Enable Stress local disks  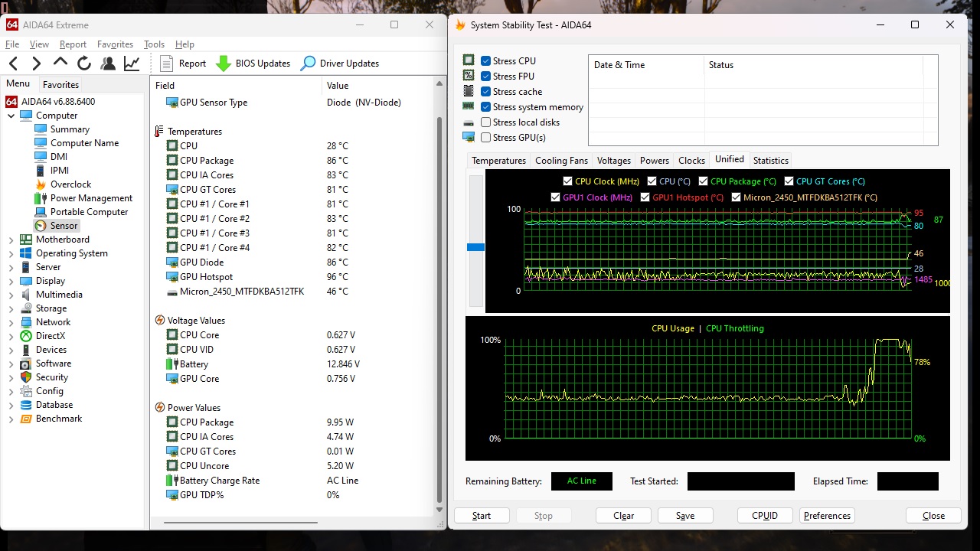(485, 122)
